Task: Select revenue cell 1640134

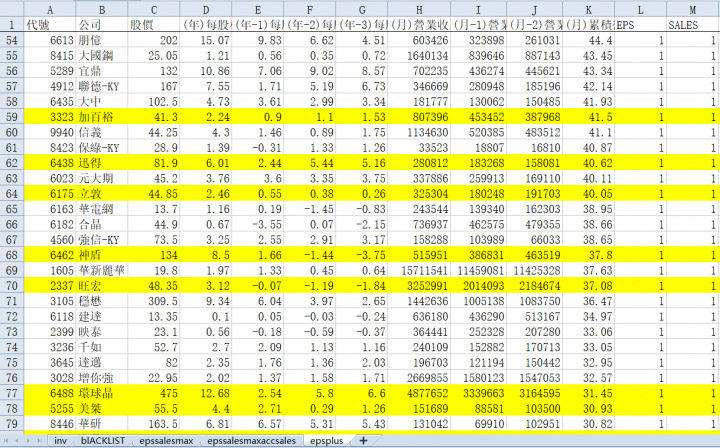Action: 419,56
